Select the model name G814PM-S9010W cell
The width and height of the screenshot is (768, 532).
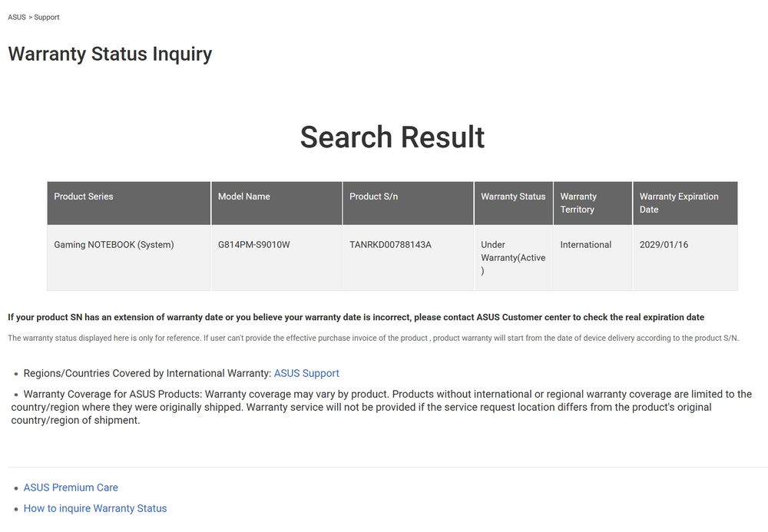pyautogui.click(x=254, y=245)
